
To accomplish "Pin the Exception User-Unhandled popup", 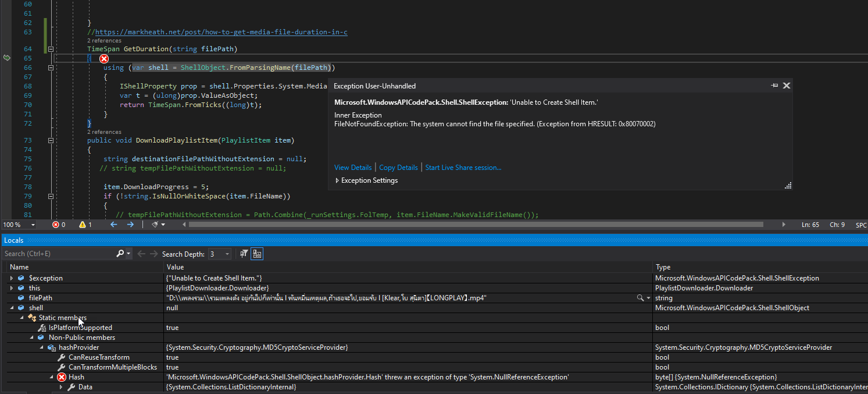I will [x=774, y=86].
